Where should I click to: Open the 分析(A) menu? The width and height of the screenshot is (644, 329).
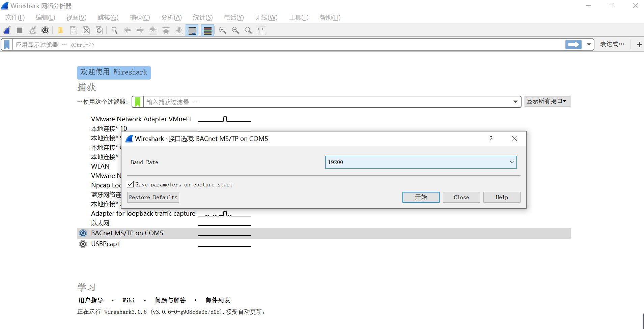172,18
